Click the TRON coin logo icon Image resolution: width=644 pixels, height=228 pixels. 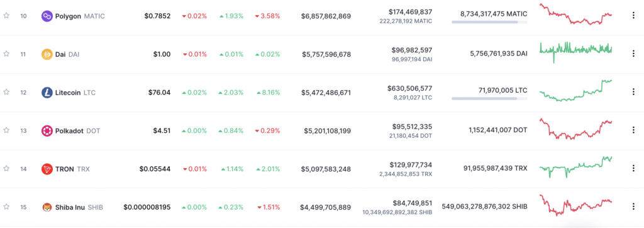coord(47,169)
